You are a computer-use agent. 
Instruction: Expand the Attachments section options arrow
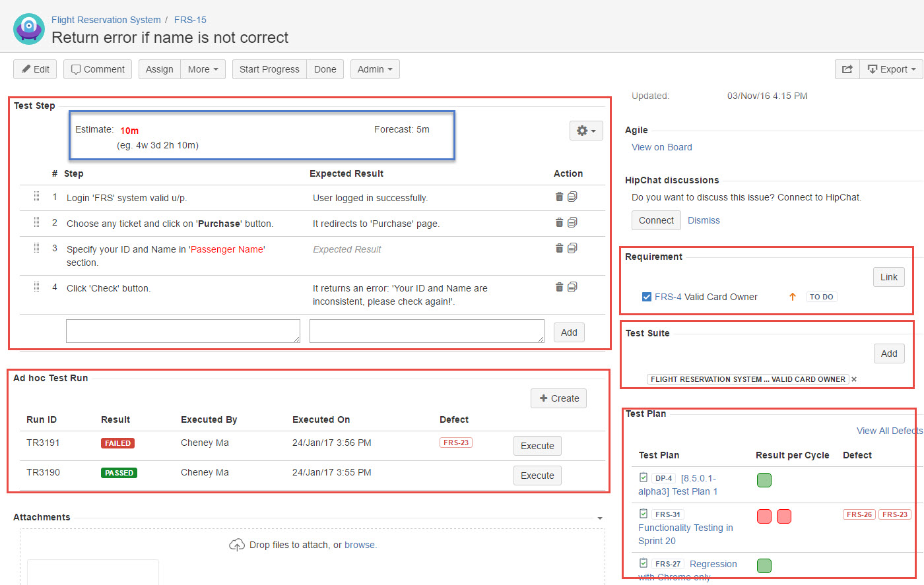[x=600, y=518]
